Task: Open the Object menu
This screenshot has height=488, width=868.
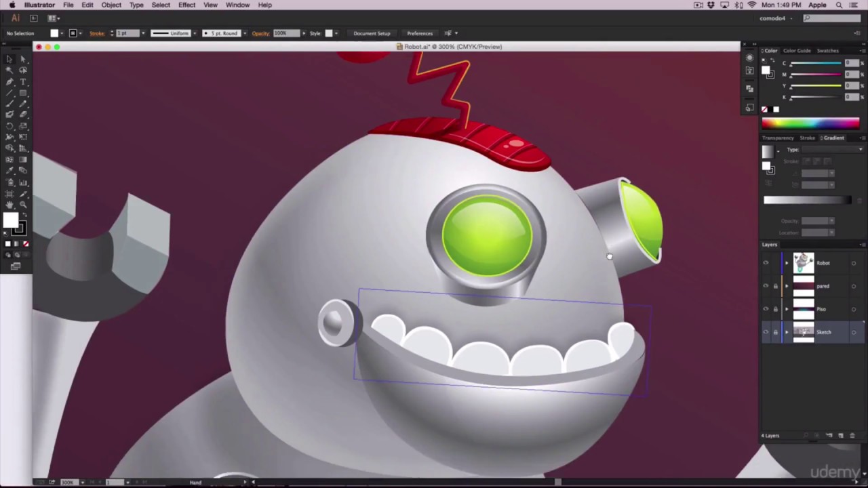Action: point(111,5)
